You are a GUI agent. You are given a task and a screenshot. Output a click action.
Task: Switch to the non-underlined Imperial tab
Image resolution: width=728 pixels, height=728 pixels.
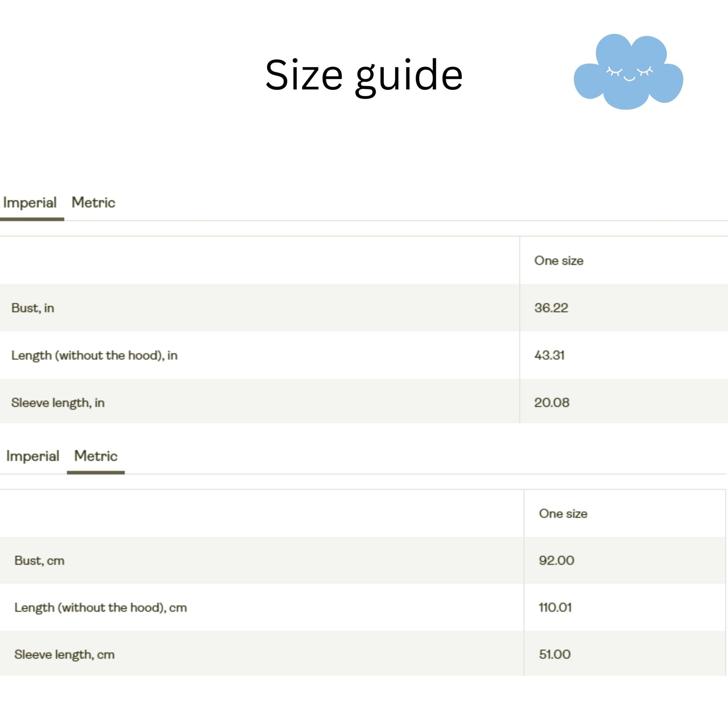point(33,456)
